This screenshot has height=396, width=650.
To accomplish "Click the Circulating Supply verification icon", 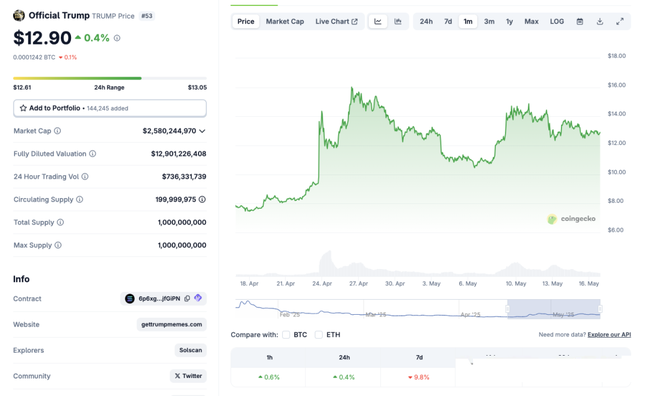I will click(x=202, y=199).
